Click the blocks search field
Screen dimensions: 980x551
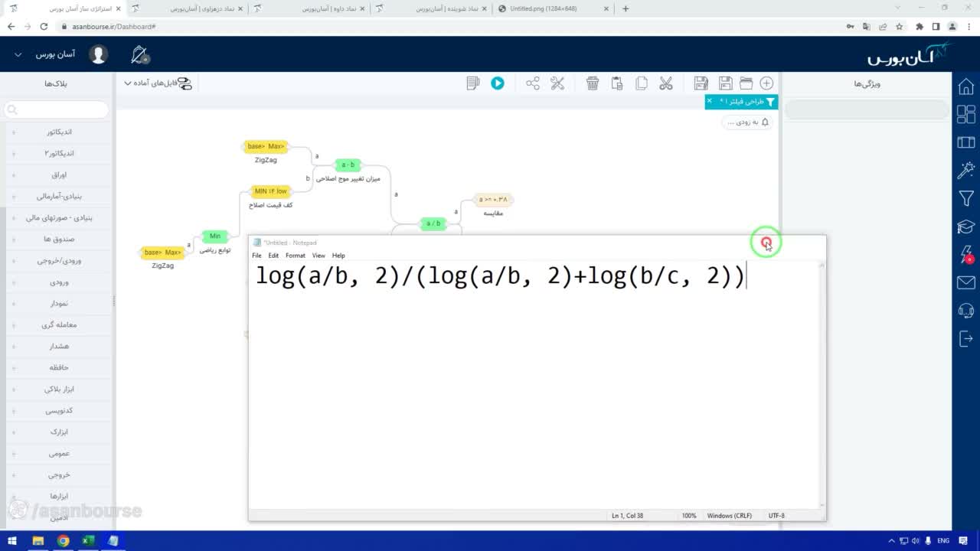[57, 110]
